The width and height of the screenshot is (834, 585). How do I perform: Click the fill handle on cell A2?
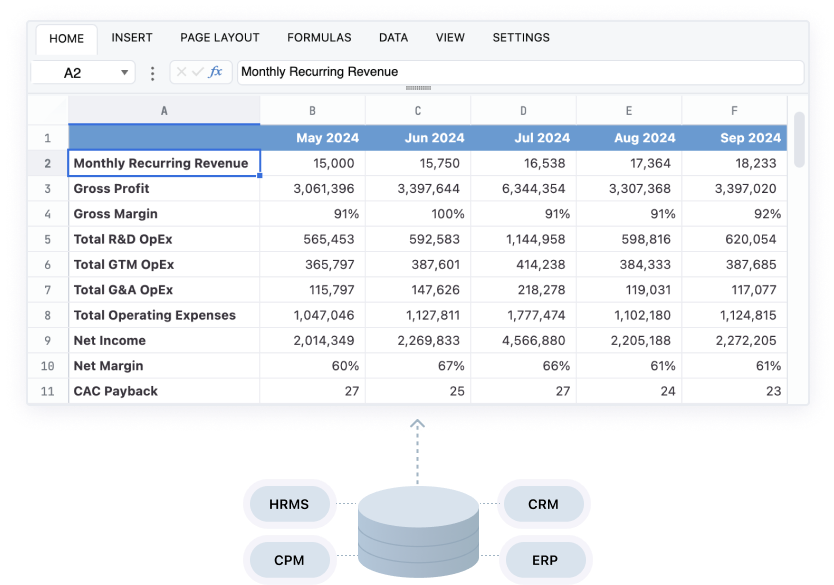click(x=260, y=176)
